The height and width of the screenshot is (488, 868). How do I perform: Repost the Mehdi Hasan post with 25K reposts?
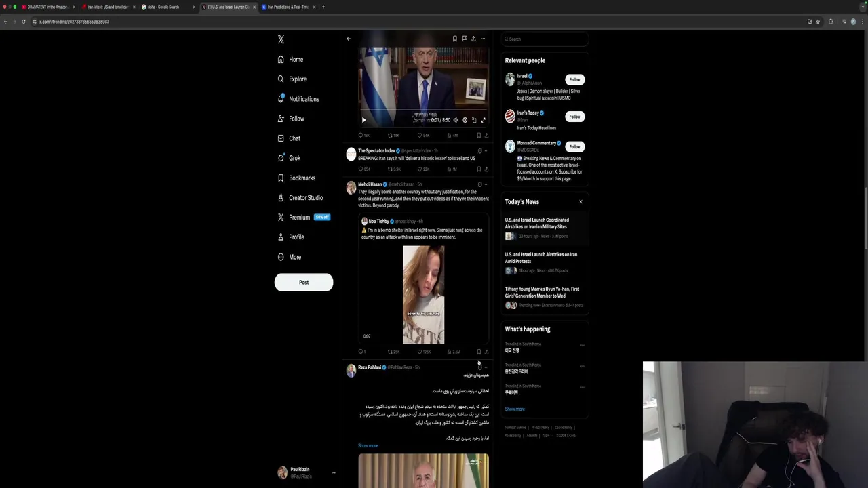click(x=393, y=352)
